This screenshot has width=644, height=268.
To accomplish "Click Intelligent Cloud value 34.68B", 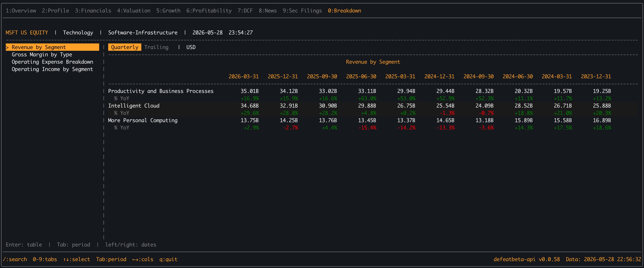I will pyautogui.click(x=250, y=106).
